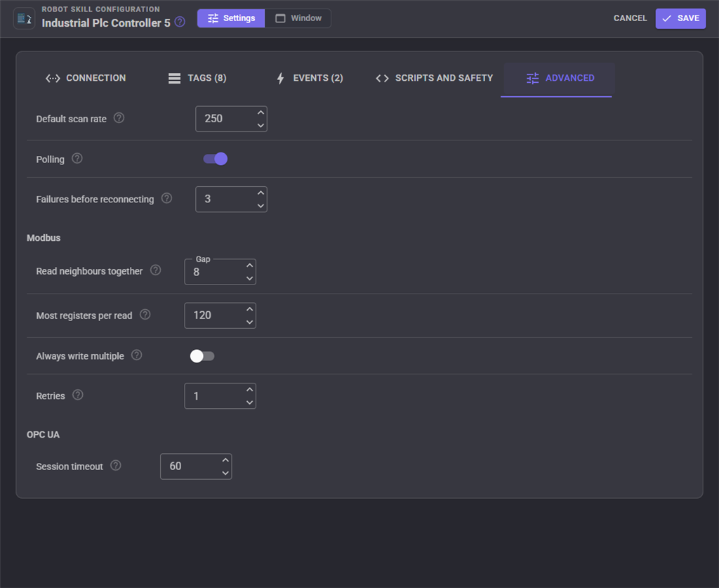Click the Settings view button
This screenshot has height=588, width=719.
(x=231, y=18)
